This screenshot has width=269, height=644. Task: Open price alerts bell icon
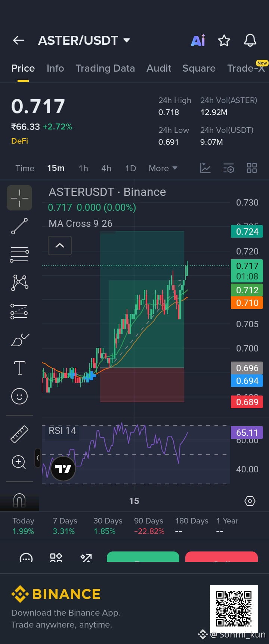(250, 40)
